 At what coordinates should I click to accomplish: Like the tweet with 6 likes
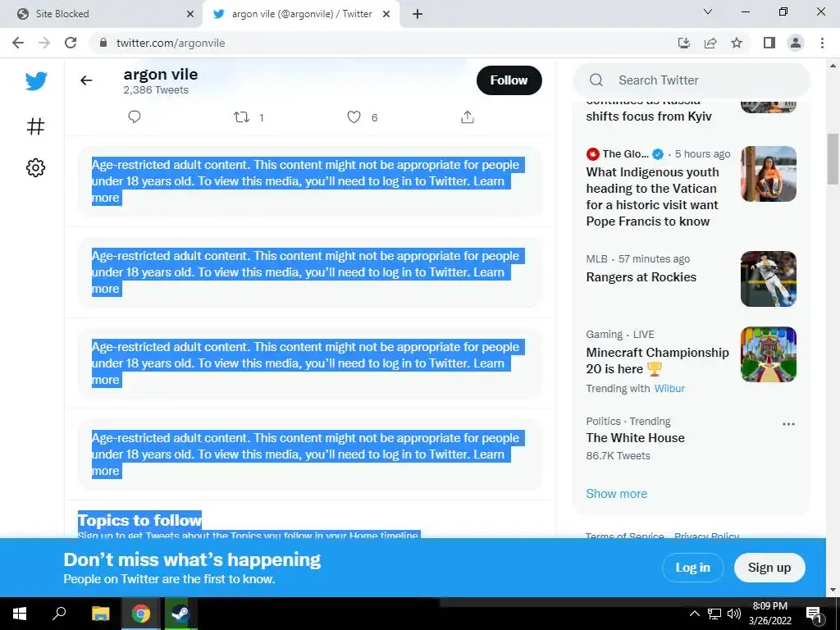tap(354, 116)
